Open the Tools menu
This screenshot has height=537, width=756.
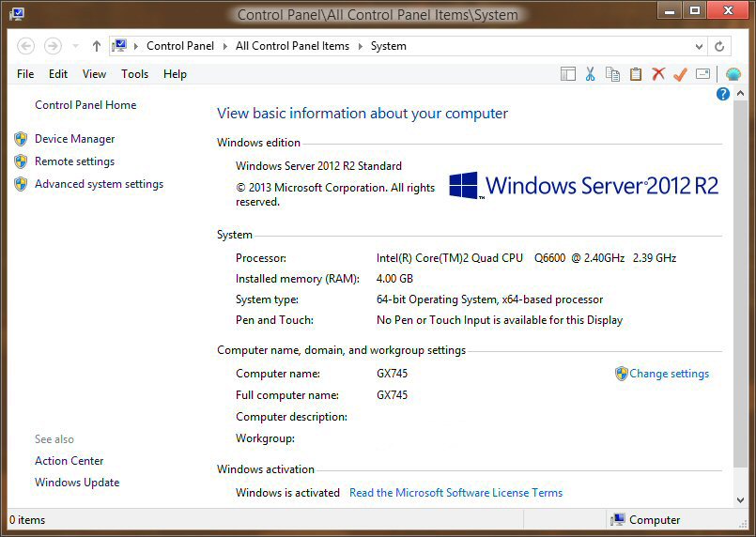[134, 74]
